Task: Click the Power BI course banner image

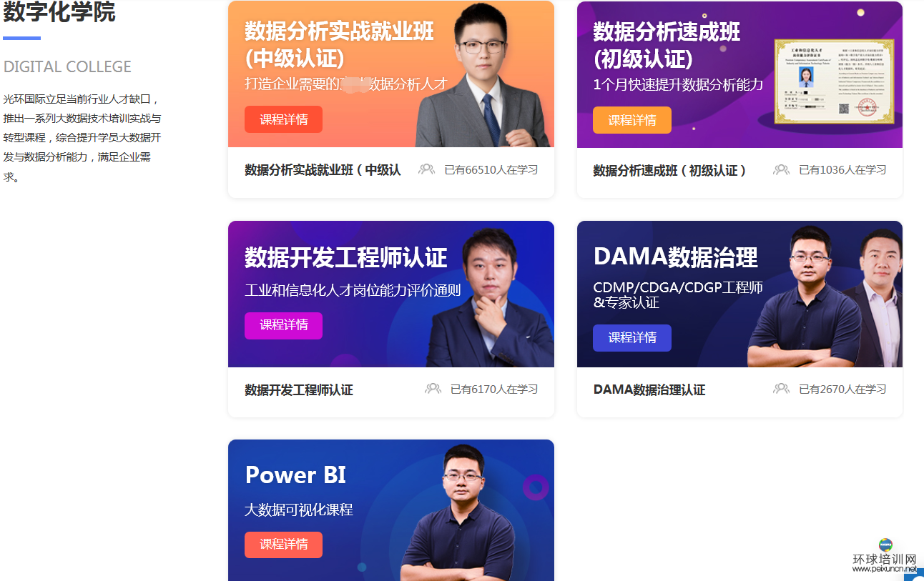Action: (x=391, y=510)
